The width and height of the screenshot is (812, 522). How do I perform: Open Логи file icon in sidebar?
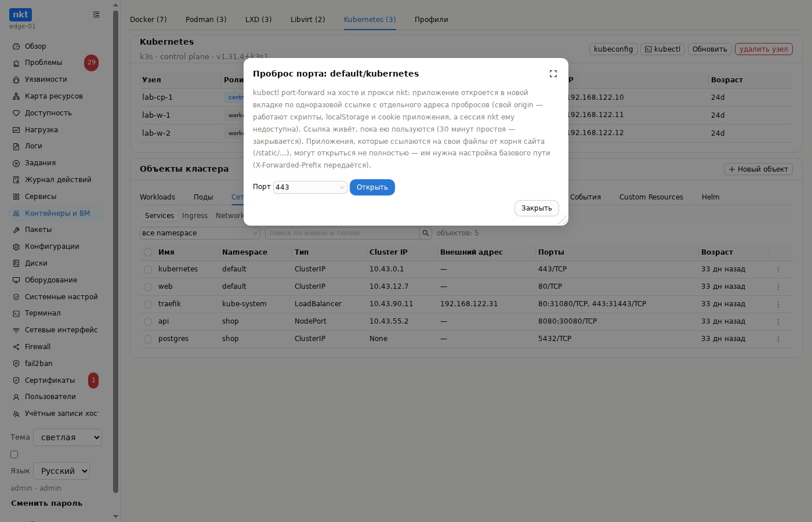(16, 146)
